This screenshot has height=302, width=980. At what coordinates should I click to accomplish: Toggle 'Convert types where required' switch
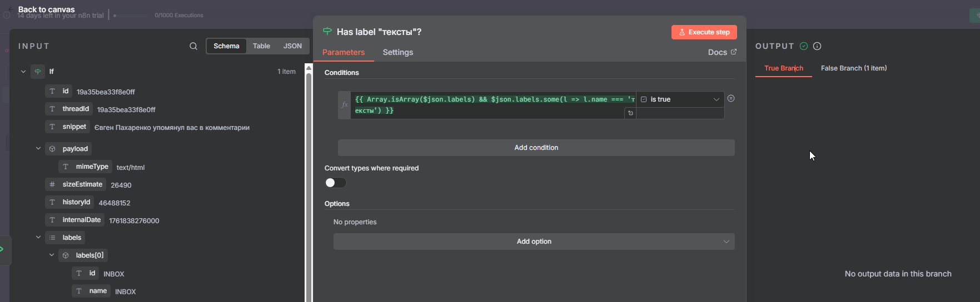pyautogui.click(x=336, y=183)
